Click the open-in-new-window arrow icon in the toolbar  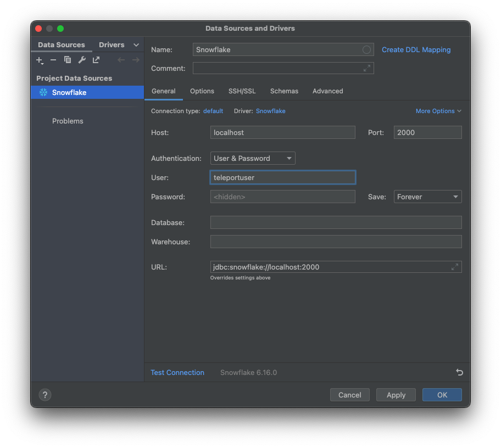96,60
